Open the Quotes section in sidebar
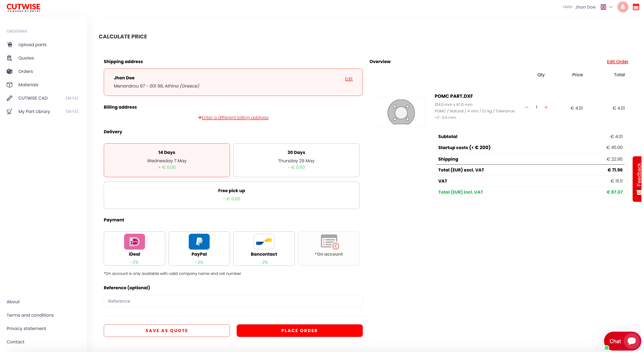The width and height of the screenshot is (644, 358). [26, 58]
